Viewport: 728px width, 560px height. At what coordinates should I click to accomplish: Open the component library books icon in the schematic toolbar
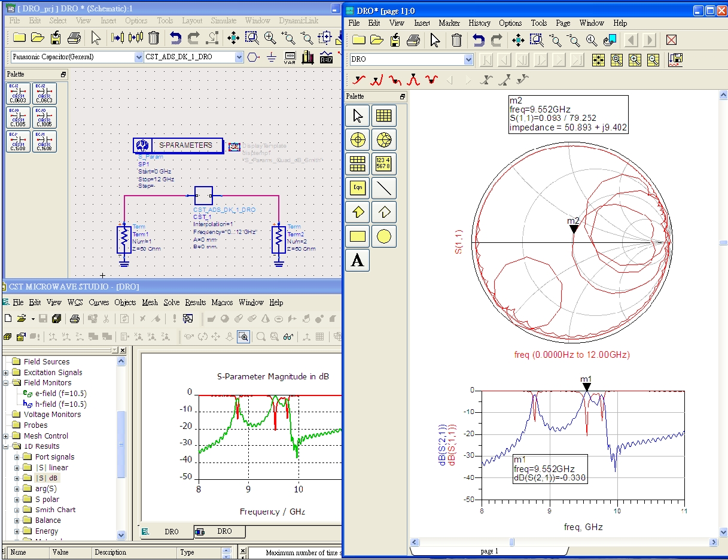point(308,57)
